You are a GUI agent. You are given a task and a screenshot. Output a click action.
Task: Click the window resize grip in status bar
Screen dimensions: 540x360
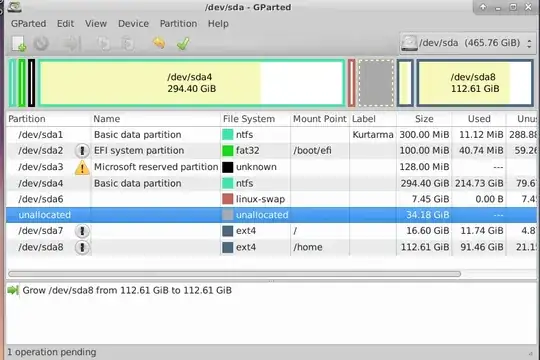[531, 353]
